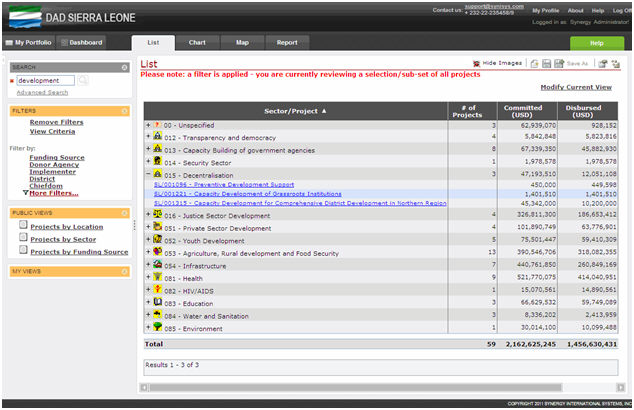
Task: Click the Hide Images bug icon
Action: tap(476, 63)
